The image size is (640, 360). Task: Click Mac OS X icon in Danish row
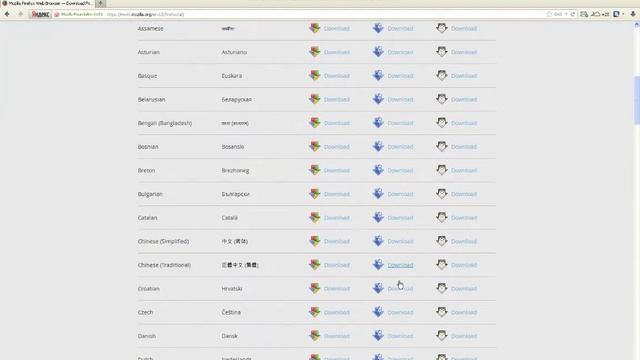click(378, 336)
